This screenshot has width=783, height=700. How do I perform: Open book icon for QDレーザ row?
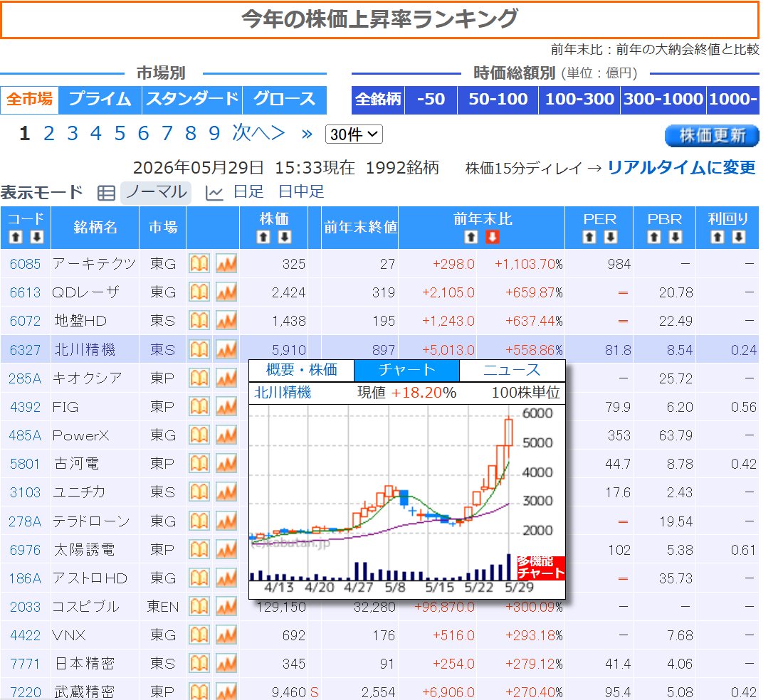click(199, 292)
